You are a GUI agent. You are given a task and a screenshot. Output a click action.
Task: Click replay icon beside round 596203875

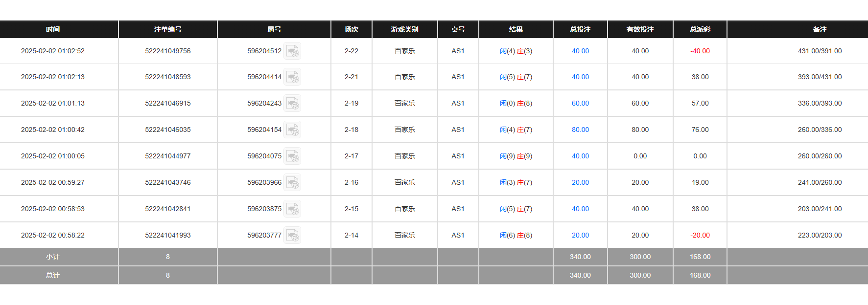292,209
